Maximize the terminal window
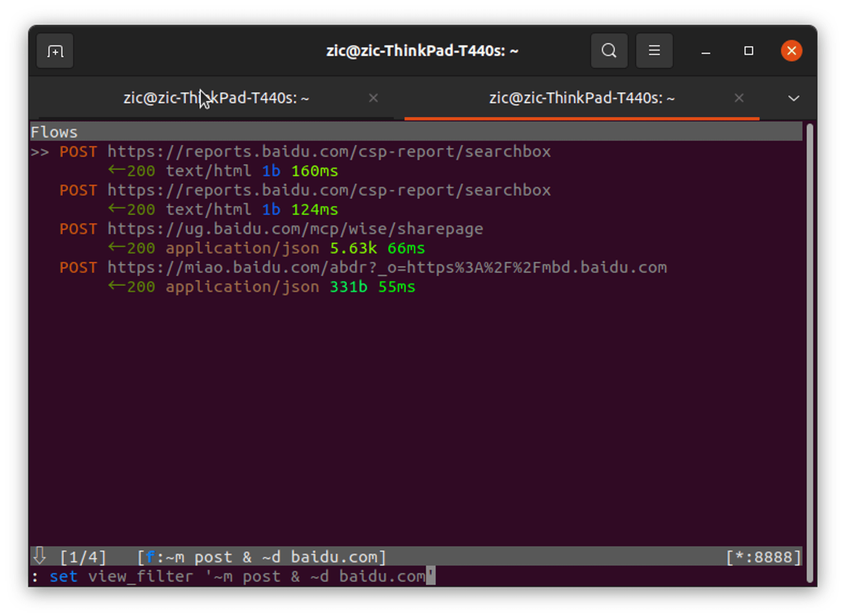This screenshot has width=843, height=616. (749, 51)
